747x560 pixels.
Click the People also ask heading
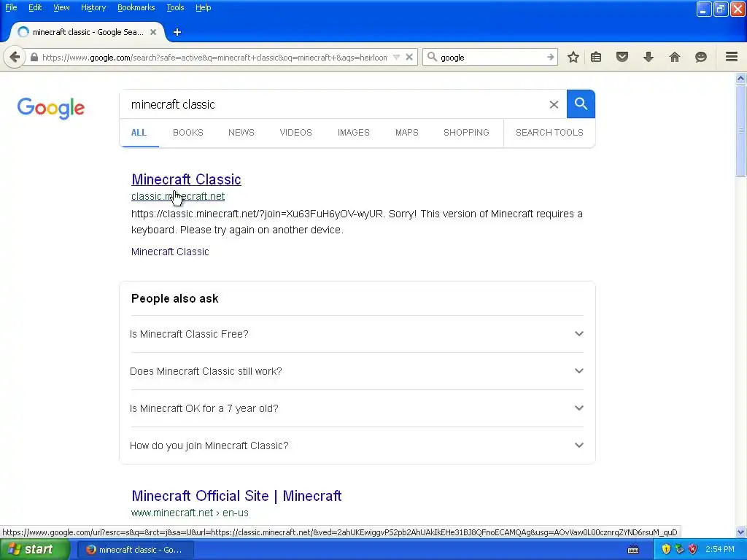click(175, 298)
